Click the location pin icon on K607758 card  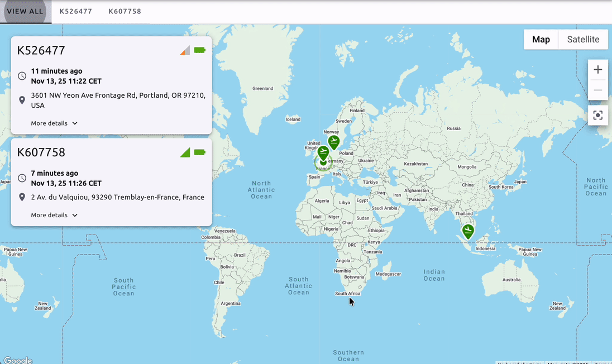point(21,197)
